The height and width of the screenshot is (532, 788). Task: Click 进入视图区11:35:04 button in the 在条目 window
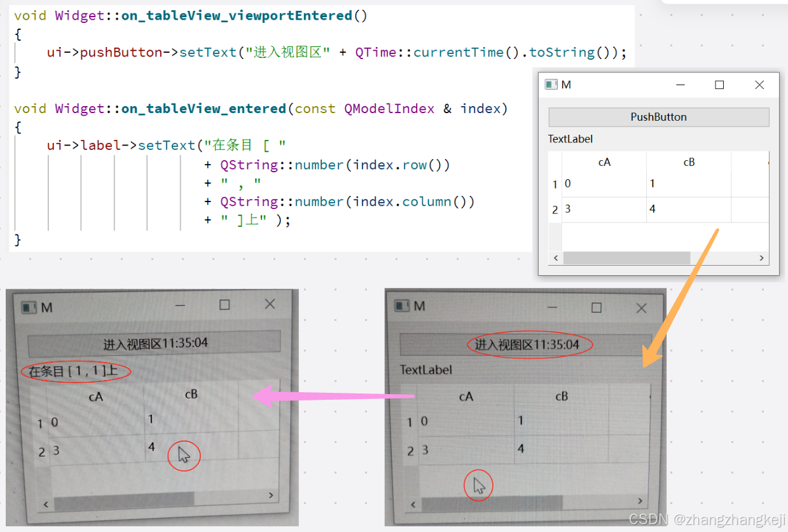point(155,343)
